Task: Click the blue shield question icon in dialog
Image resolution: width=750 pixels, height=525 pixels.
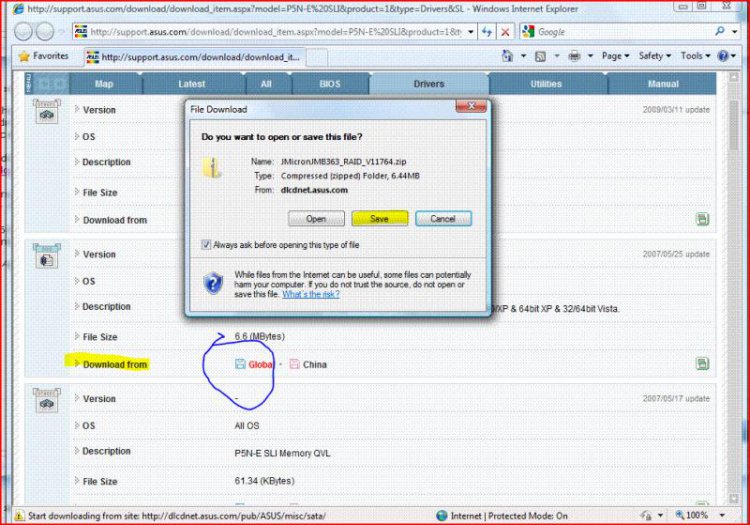Action: pyautogui.click(x=213, y=283)
